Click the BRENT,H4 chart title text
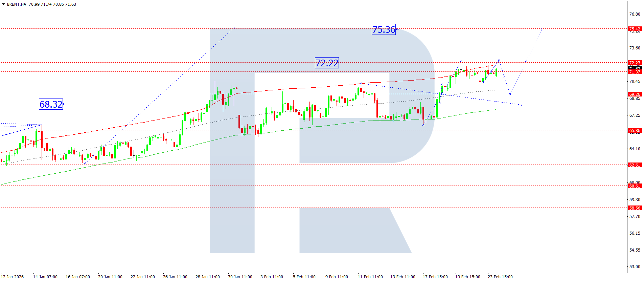644x281 pixels. (16, 4)
